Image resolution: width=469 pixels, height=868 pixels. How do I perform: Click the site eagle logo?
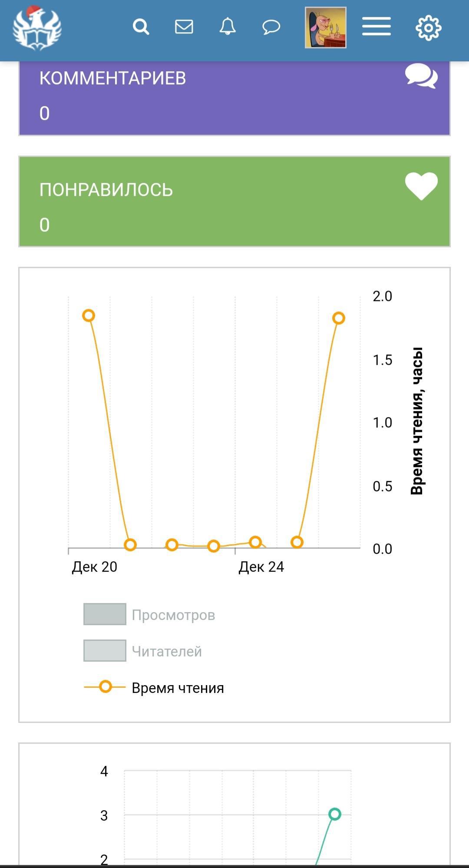[x=37, y=28]
